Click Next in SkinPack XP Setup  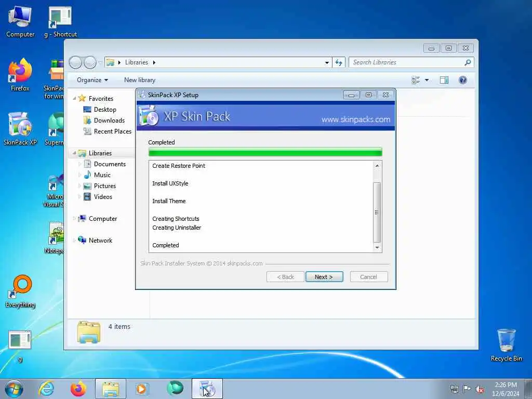(324, 277)
